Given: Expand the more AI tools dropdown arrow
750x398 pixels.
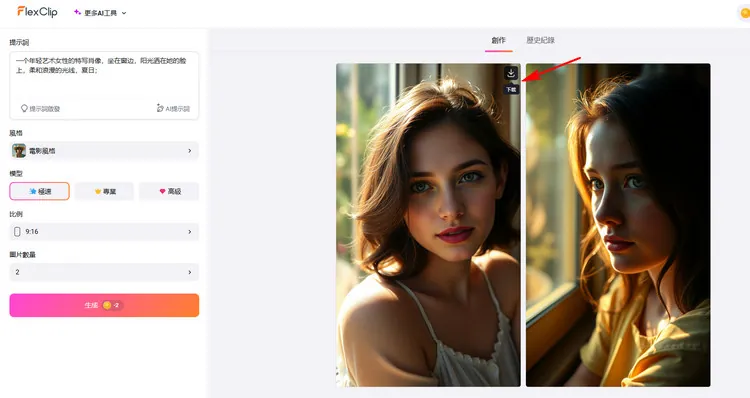Looking at the screenshot, I should 124,13.
